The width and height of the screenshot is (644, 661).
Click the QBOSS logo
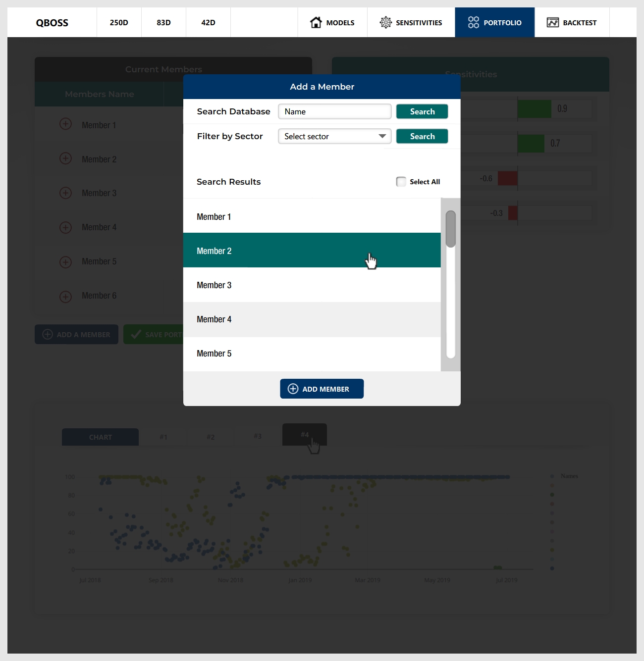(52, 22)
